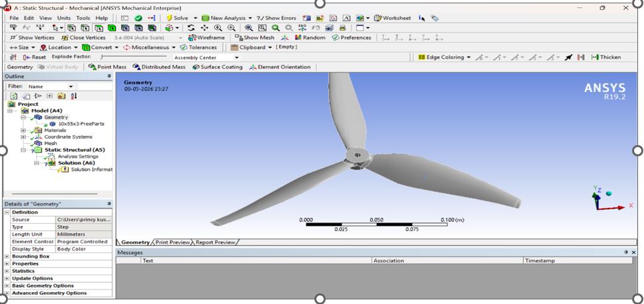
Task: Click the green checkmark status icon
Action: (138, 18)
